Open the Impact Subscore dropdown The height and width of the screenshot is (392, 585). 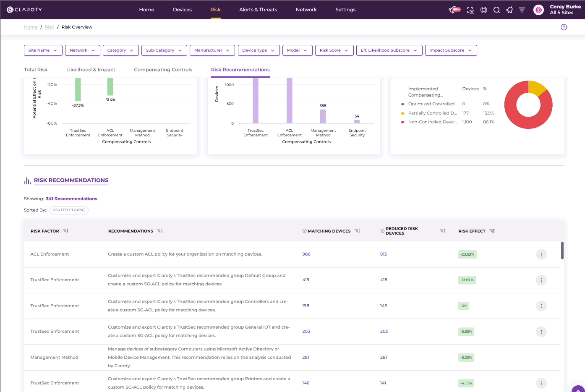451,50
